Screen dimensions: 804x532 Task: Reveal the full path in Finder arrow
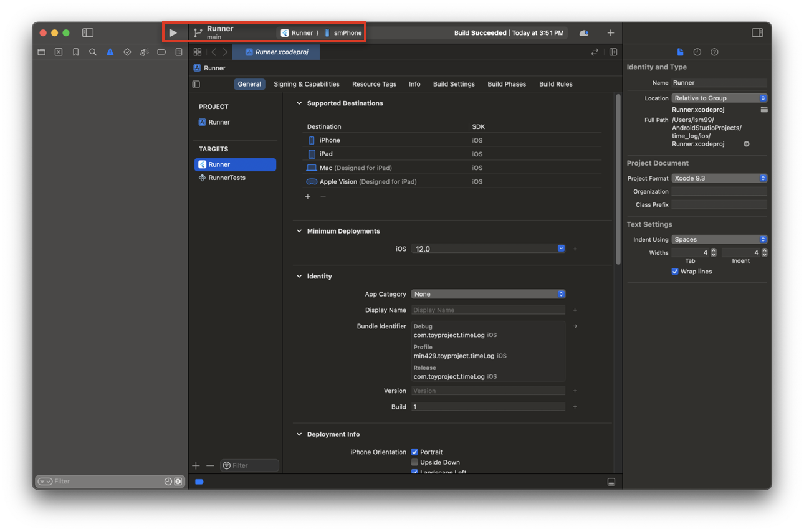tap(747, 144)
